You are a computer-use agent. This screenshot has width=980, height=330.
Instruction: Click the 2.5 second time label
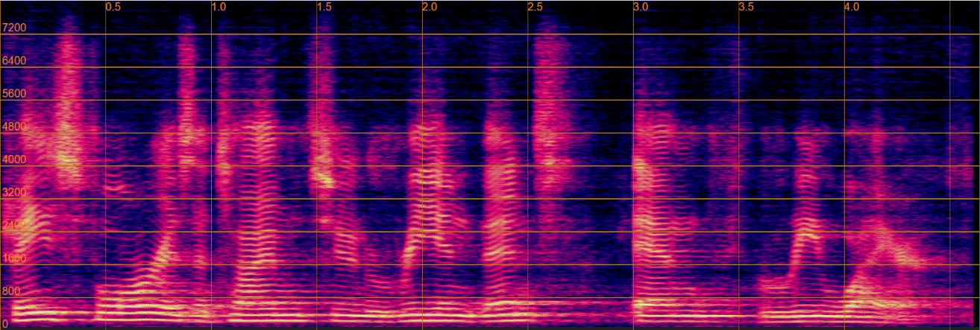[536, 7]
